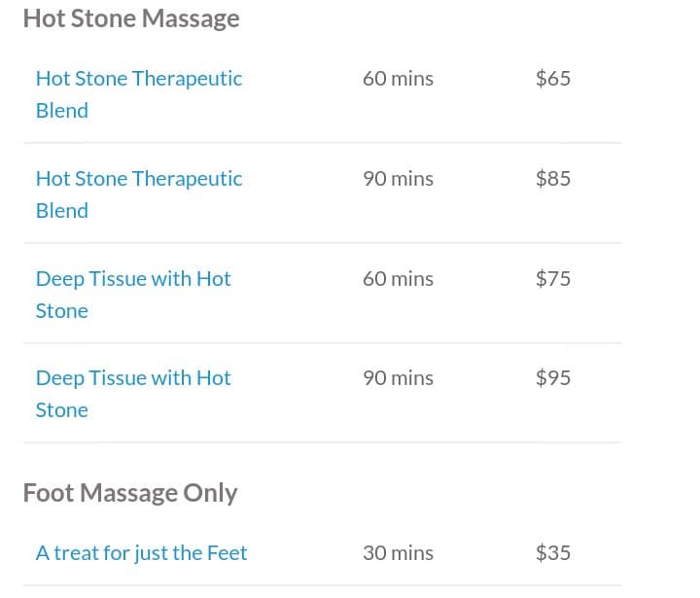The image size is (700, 598).
Task: Click the 30 mins foot massage duration
Action: (x=398, y=553)
